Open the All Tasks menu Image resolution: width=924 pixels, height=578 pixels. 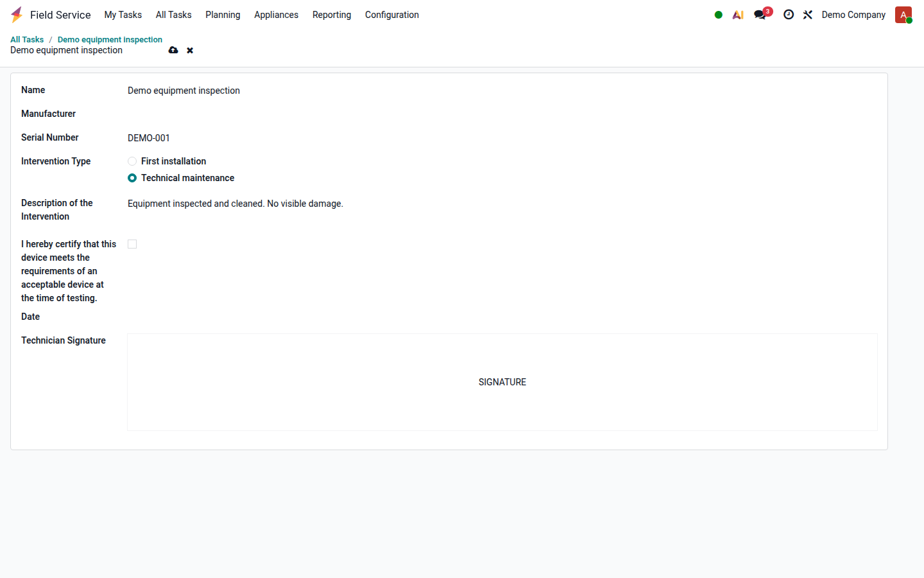tap(174, 15)
